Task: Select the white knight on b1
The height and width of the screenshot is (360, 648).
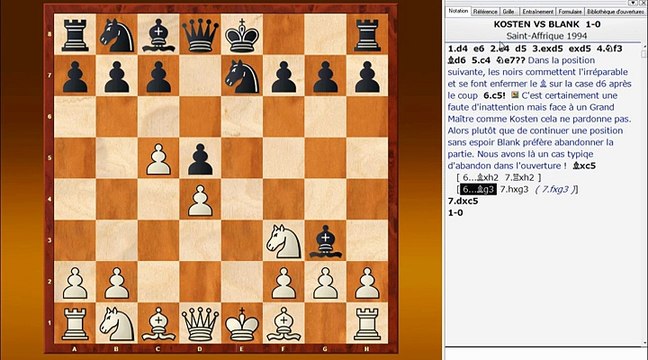Action: 117,324
